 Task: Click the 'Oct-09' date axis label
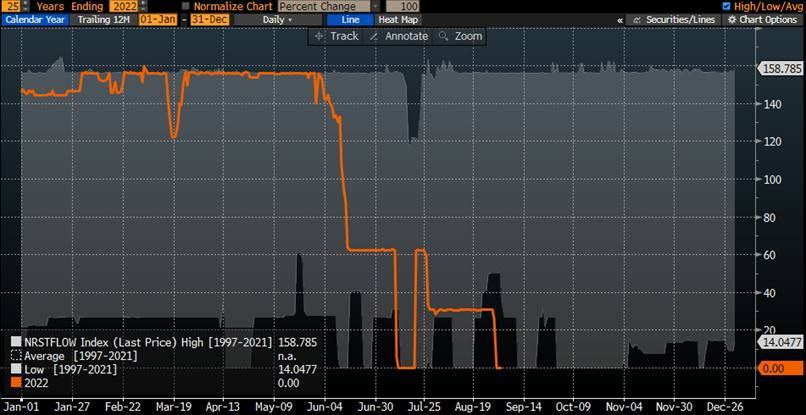tap(573, 406)
